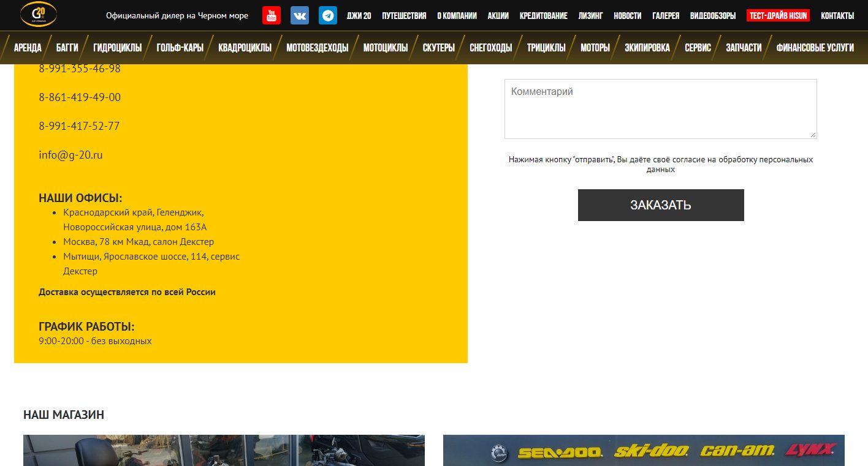868x466 pixels.
Task: Open the YouTube channel icon
Action: [272, 15]
